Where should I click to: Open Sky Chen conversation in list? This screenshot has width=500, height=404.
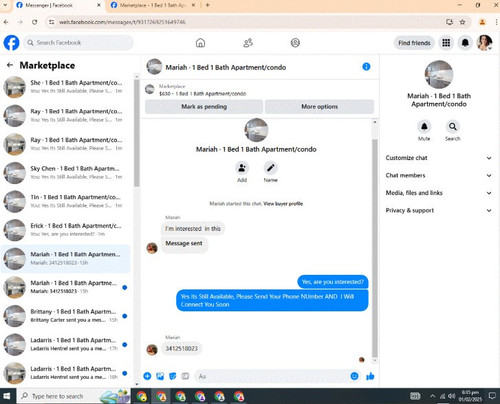67,173
